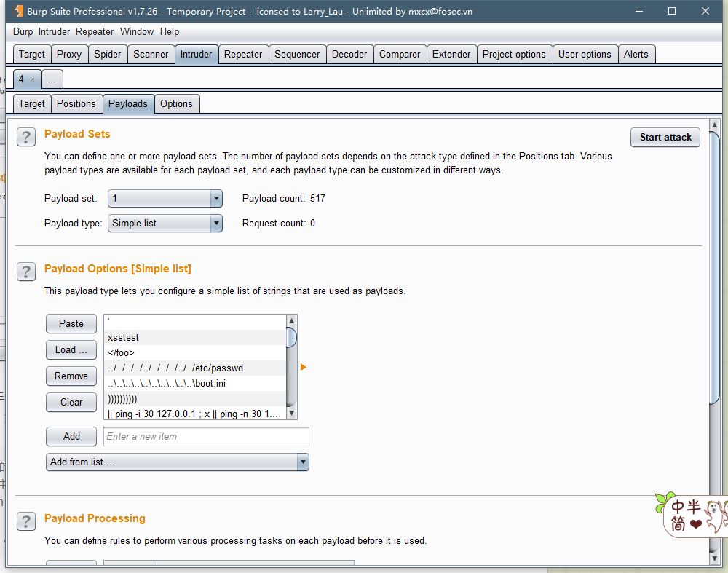Open new Intruder tab with ... tab

coord(52,79)
